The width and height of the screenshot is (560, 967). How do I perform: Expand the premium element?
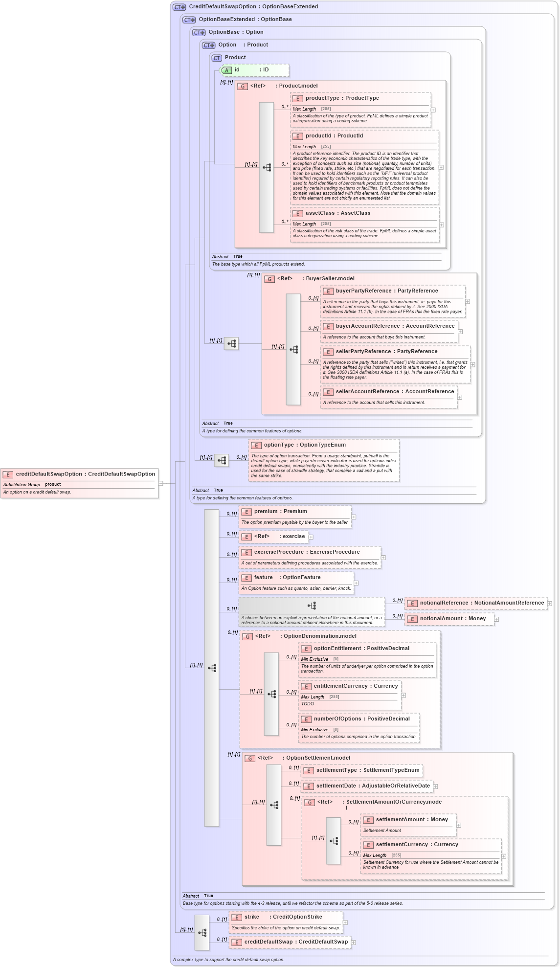(354, 517)
